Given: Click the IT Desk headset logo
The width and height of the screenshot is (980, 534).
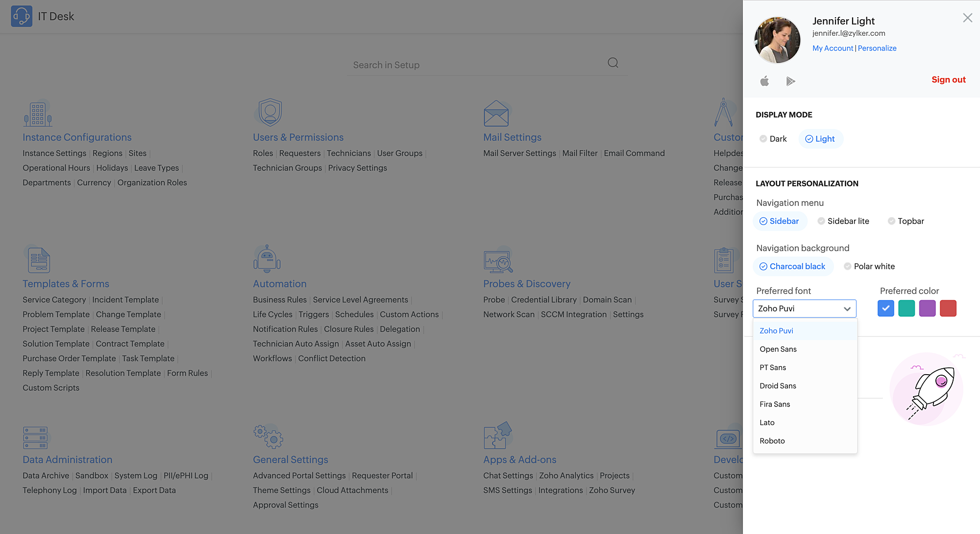Looking at the screenshot, I should 22,16.
